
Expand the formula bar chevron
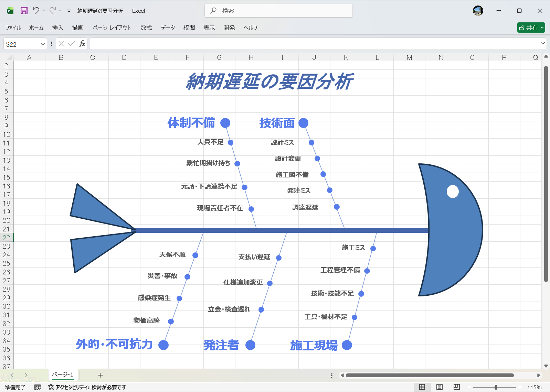tap(543, 43)
